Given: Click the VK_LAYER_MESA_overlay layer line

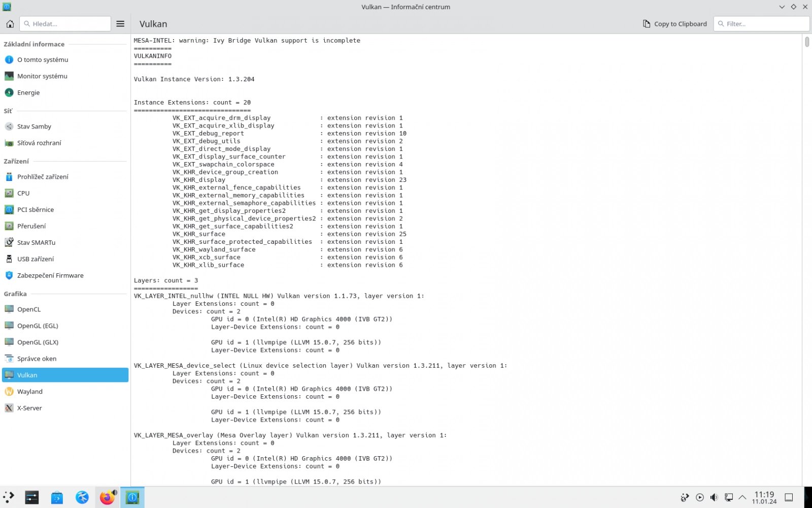Looking at the screenshot, I should pos(290,435).
